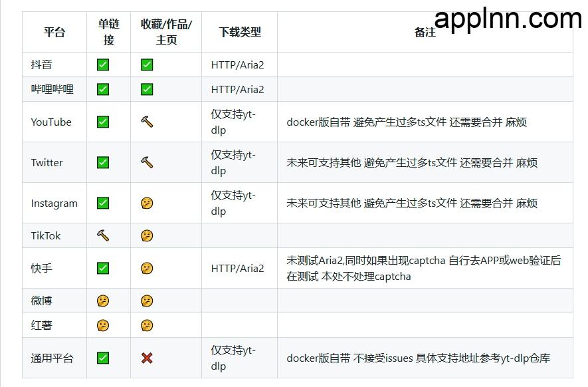Screen dimensions: 588x387
Task: Click the 备注 column header
Action: point(425,32)
